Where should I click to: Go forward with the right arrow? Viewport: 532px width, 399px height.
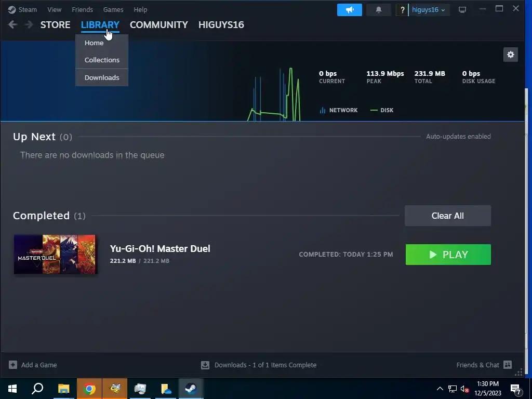29,24
